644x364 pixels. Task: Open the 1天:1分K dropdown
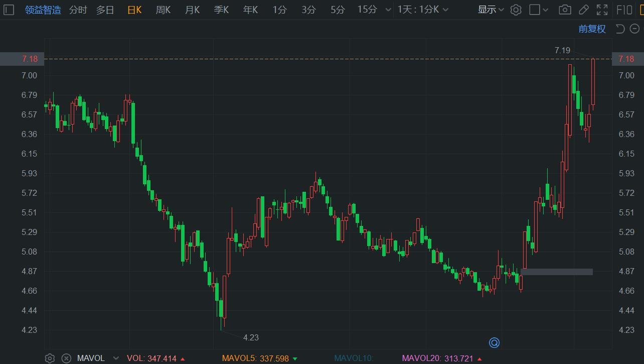click(x=423, y=10)
